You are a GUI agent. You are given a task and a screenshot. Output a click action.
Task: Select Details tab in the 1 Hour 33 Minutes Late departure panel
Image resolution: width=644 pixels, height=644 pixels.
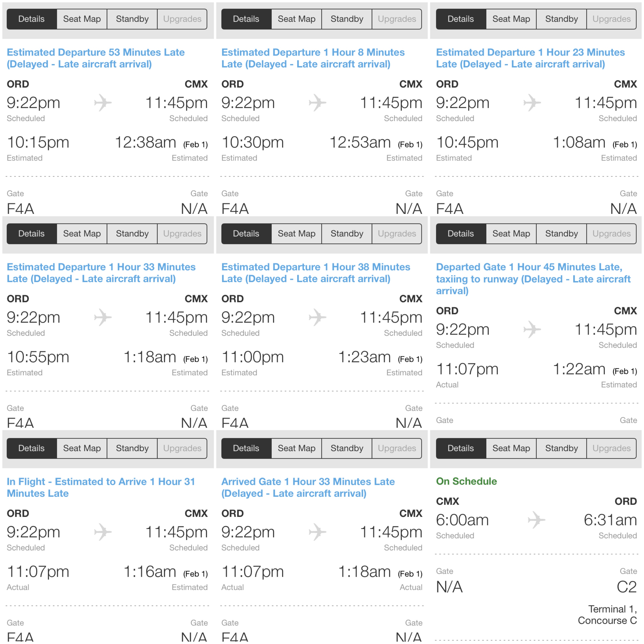coord(32,234)
